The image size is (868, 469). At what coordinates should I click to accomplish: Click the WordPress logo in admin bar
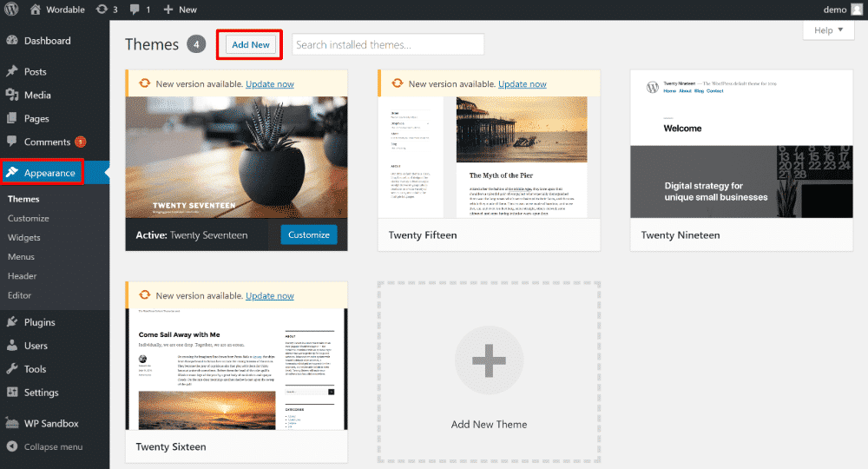coord(11,10)
